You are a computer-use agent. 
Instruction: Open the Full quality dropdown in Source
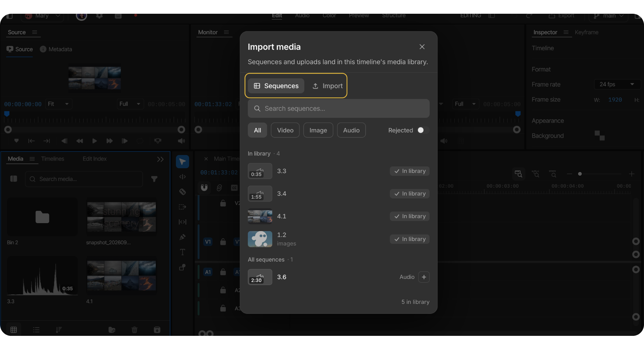pos(130,104)
